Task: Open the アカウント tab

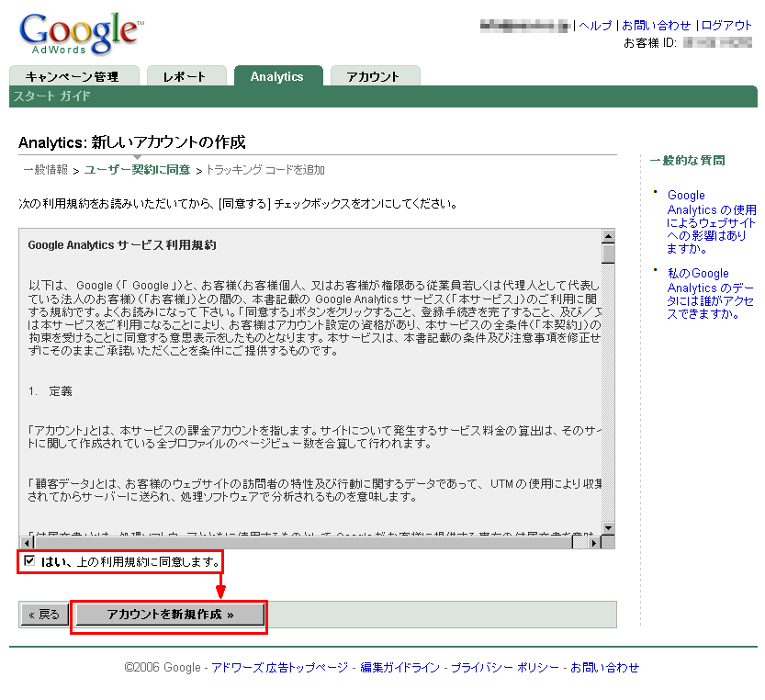Action: (375, 76)
